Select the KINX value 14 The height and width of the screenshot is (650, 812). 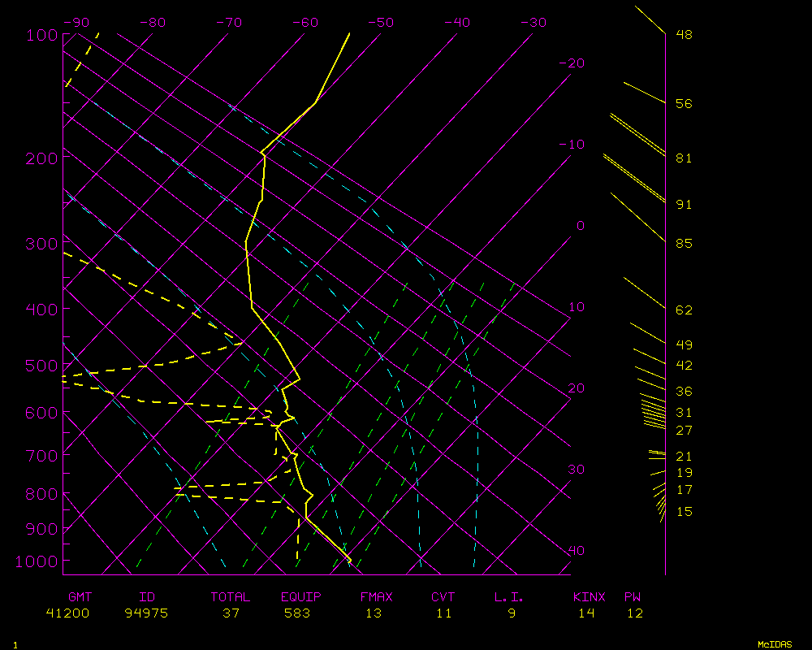586,613
